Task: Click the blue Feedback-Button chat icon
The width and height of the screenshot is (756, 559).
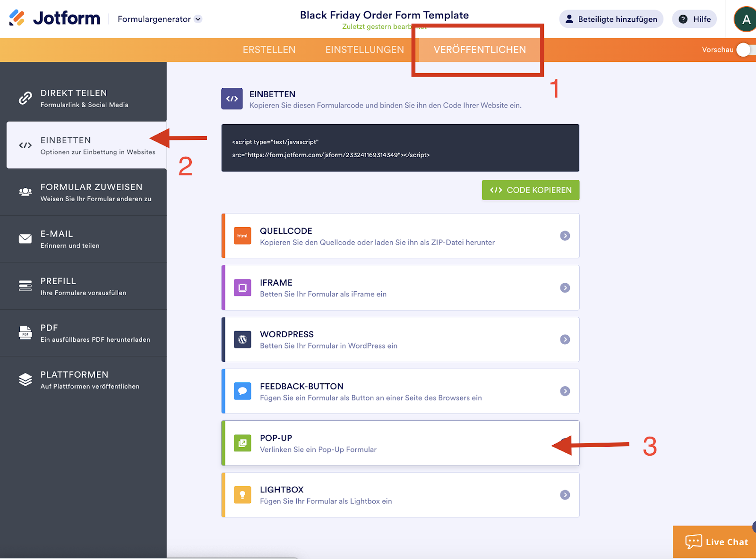Action: pyautogui.click(x=242, y=391)
